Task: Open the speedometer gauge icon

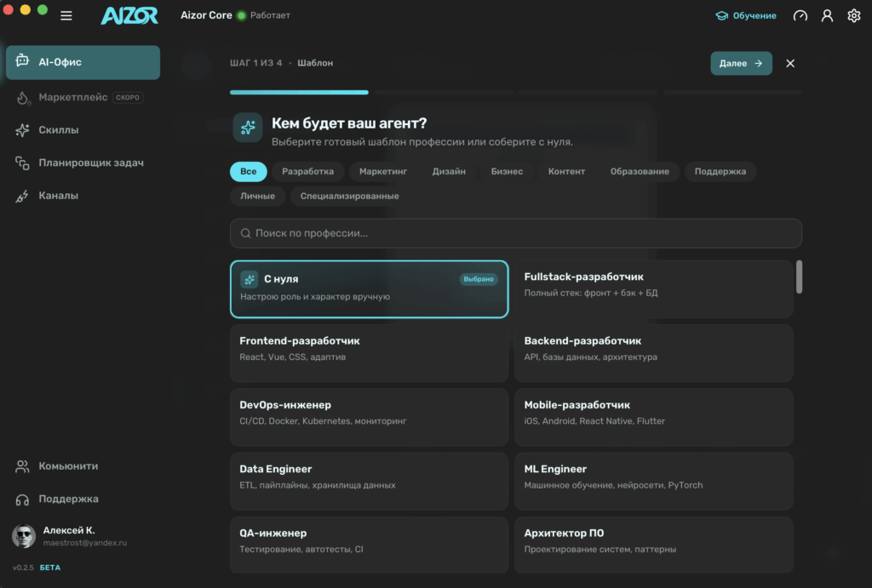Action: point(800,15)
